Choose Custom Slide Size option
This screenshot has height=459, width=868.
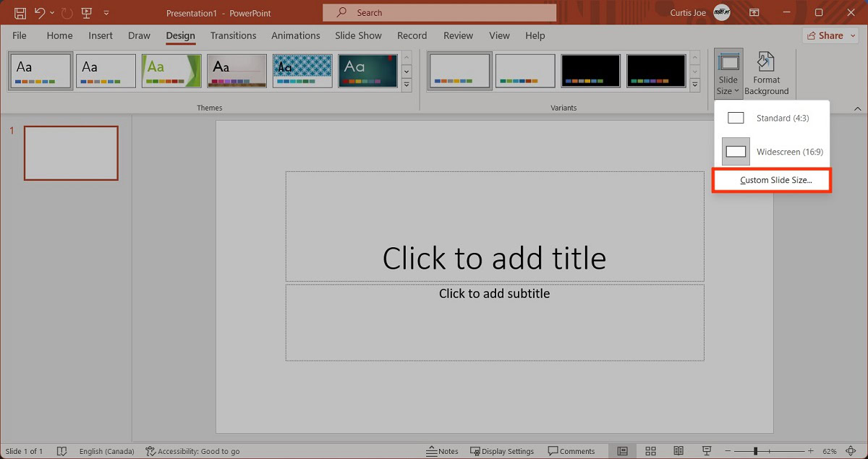click(772, 180)
